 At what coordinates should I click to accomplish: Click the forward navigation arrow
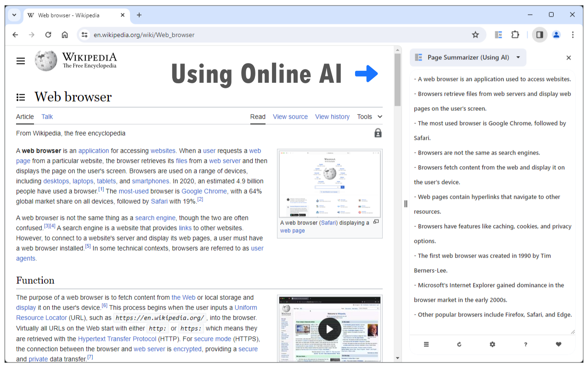tap(32, 34)
